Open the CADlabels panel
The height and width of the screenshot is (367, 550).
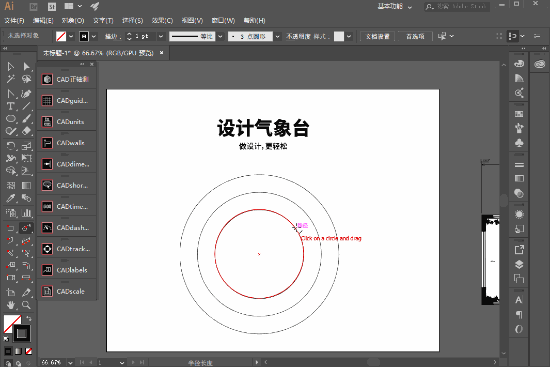67,270
